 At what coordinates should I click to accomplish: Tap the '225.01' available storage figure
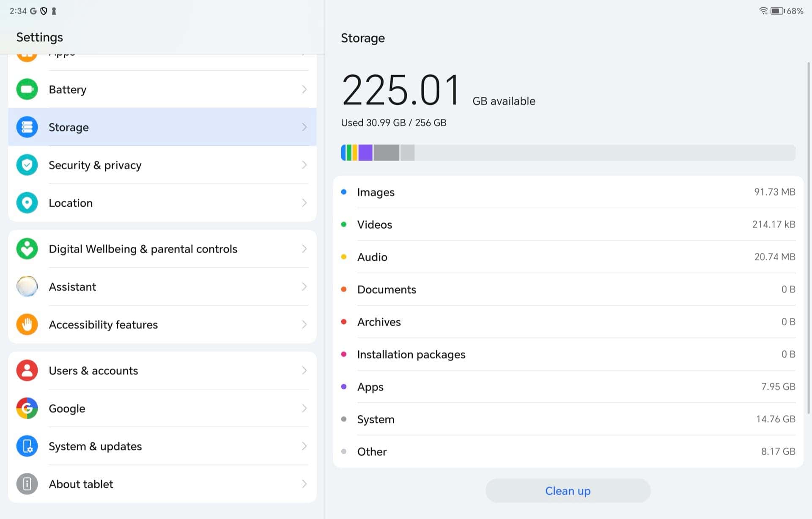(401, 90)
